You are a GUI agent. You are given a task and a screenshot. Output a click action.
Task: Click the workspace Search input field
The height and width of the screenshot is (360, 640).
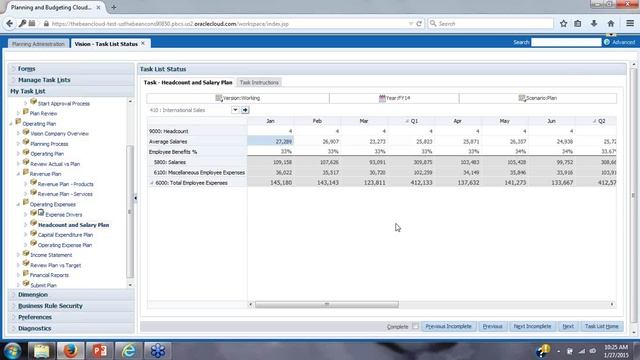click(566, 42)
